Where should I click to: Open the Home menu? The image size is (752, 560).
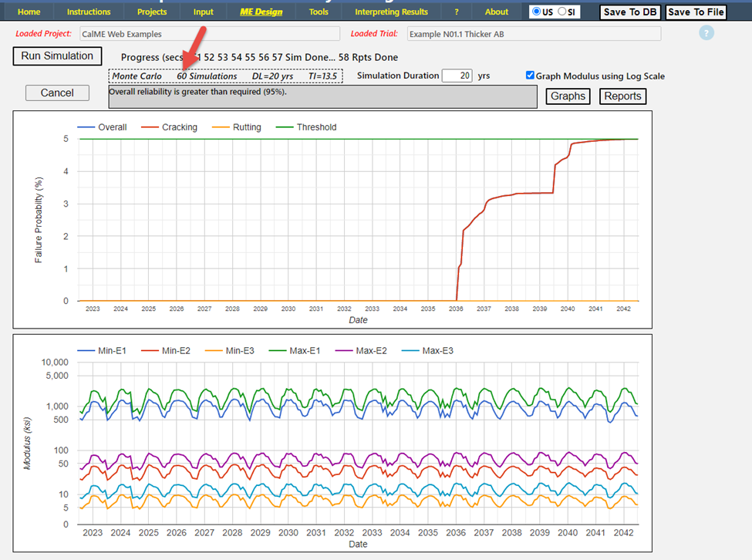pos(29,12)
